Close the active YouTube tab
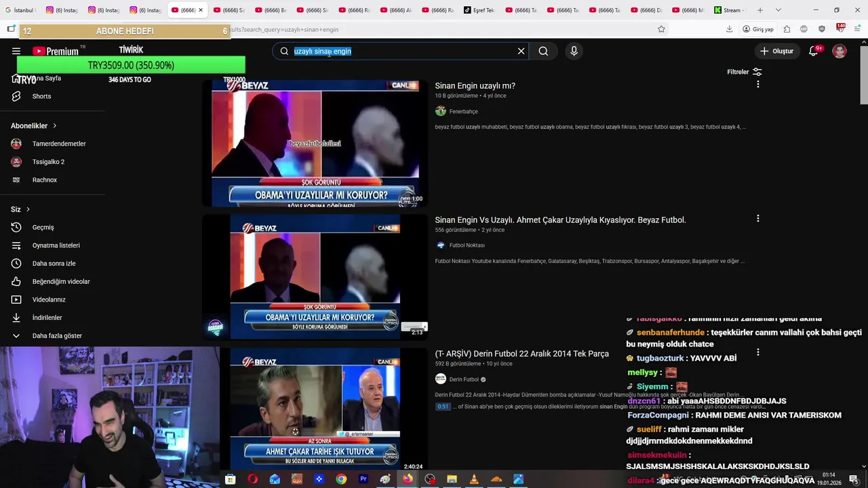 pos(201,10)
